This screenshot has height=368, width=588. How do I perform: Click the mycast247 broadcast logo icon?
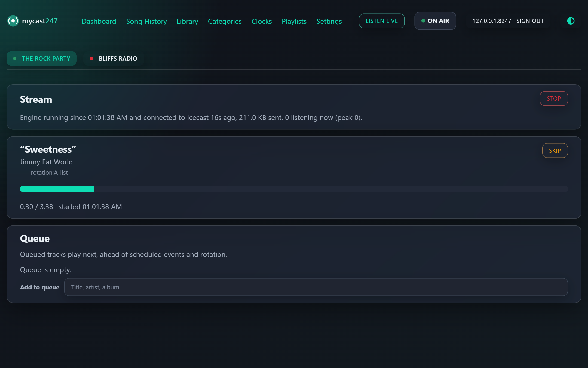point(13,21)
